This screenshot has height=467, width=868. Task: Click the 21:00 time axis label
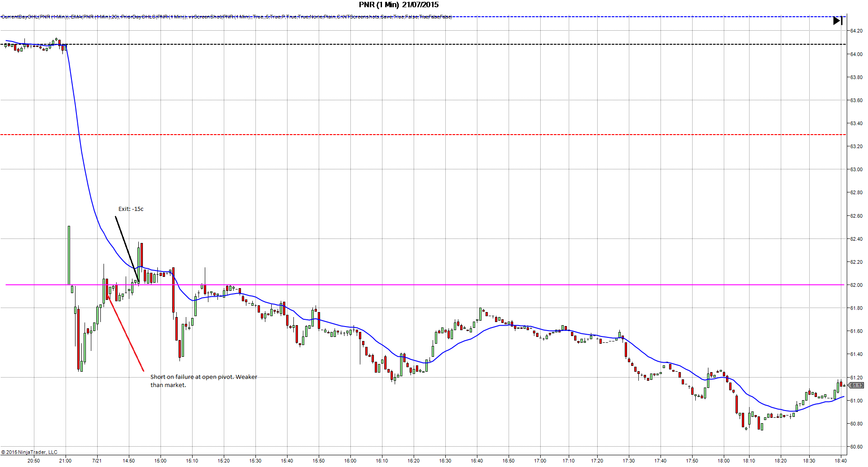[x=65, y=461]
